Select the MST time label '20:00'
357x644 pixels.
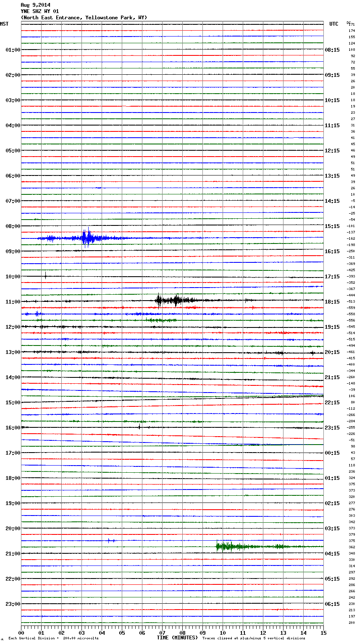[13, 529]
